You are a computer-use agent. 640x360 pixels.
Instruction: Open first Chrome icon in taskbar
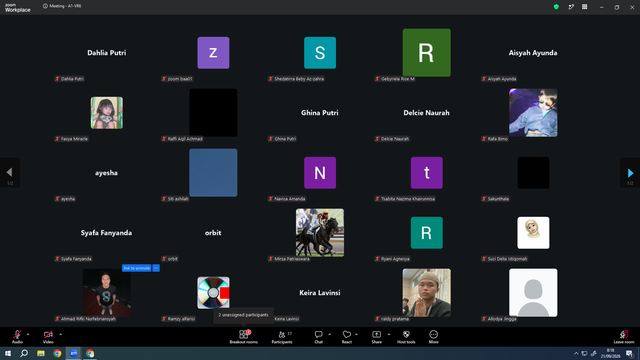coord(57,353)
